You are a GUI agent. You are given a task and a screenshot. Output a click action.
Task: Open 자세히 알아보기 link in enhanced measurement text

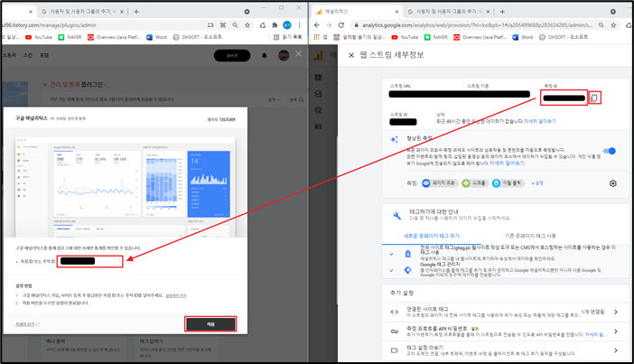tap(507, 163)
